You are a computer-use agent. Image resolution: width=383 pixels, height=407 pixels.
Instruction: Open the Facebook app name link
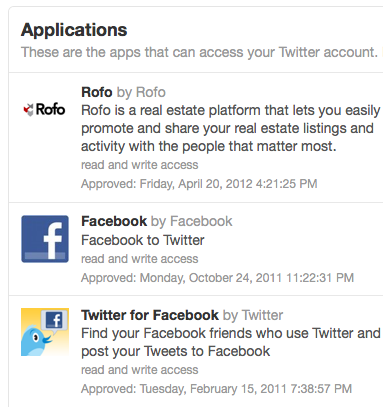pyautogui.click(x=114, y=221)
